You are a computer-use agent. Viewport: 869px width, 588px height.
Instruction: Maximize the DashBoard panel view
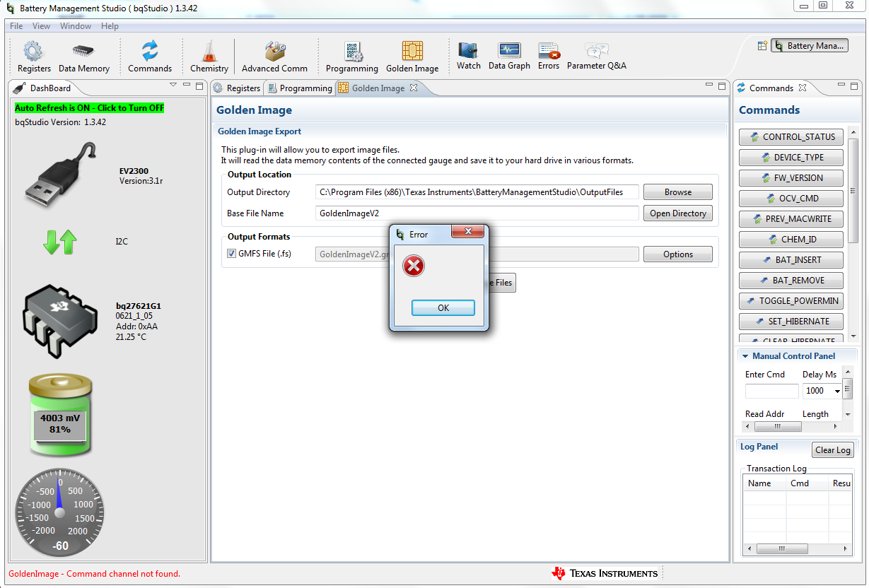click(199, 86)
